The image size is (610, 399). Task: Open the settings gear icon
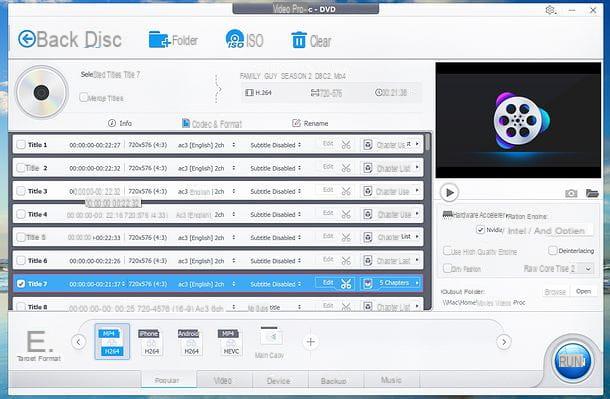(x=550, y=10)
